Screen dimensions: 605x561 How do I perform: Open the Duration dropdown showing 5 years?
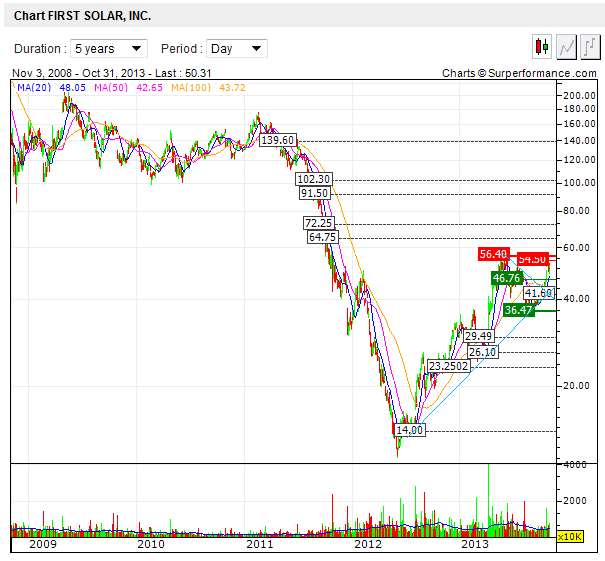point(109,49)
